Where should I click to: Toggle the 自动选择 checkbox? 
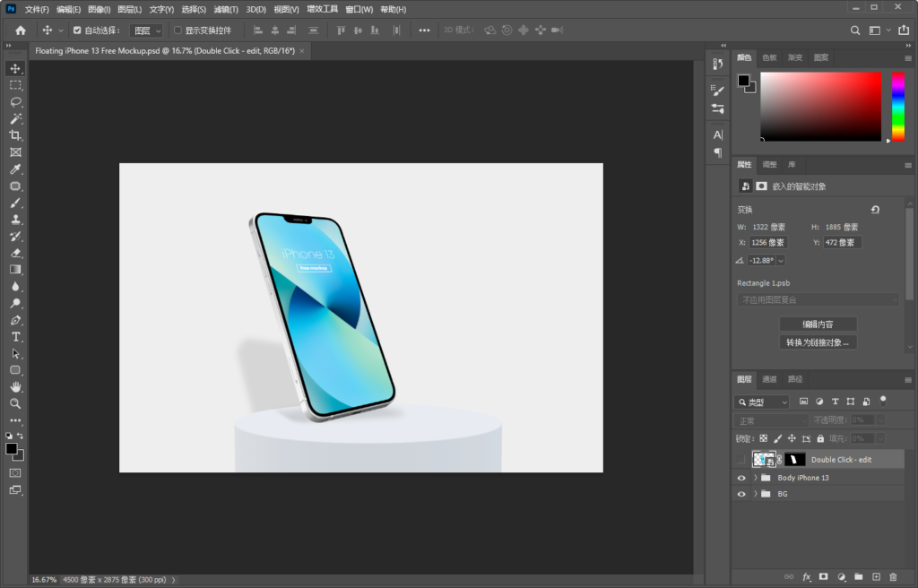click(x=77, y=30)
